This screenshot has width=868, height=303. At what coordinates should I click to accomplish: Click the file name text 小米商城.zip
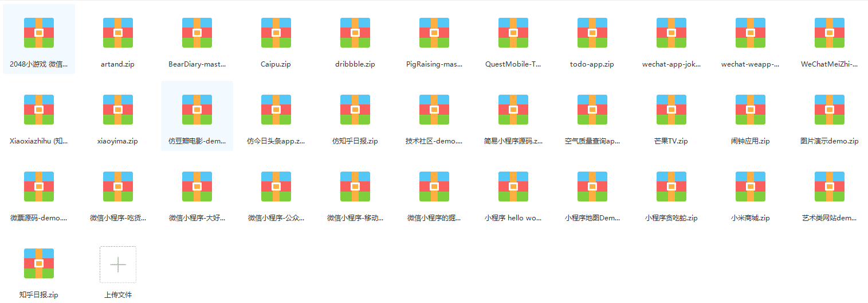coord(751,218)
